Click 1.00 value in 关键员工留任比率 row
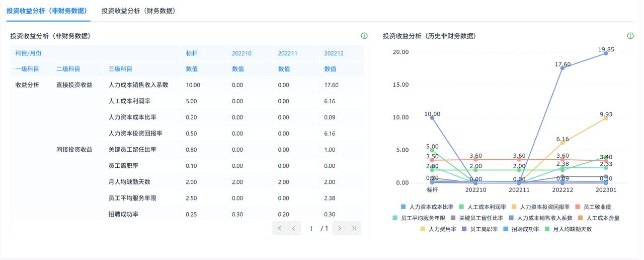This screenshot has width=644, height=260. point(330,150)
